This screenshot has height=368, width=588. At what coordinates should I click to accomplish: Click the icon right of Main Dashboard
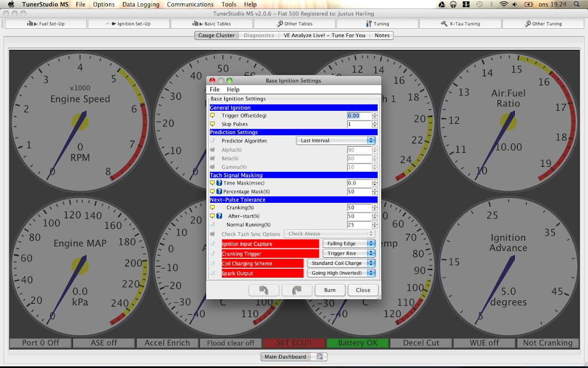click(320, 357)
